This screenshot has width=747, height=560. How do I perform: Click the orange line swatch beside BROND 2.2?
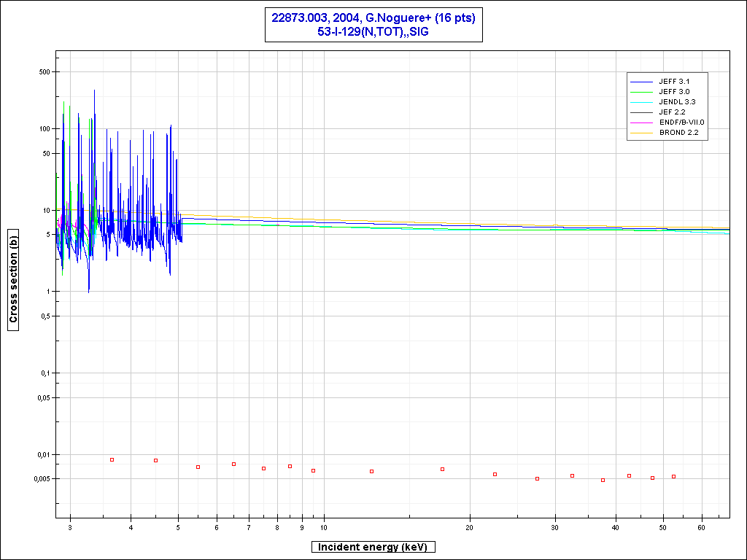pyautogui.click(x=642, y=133)
